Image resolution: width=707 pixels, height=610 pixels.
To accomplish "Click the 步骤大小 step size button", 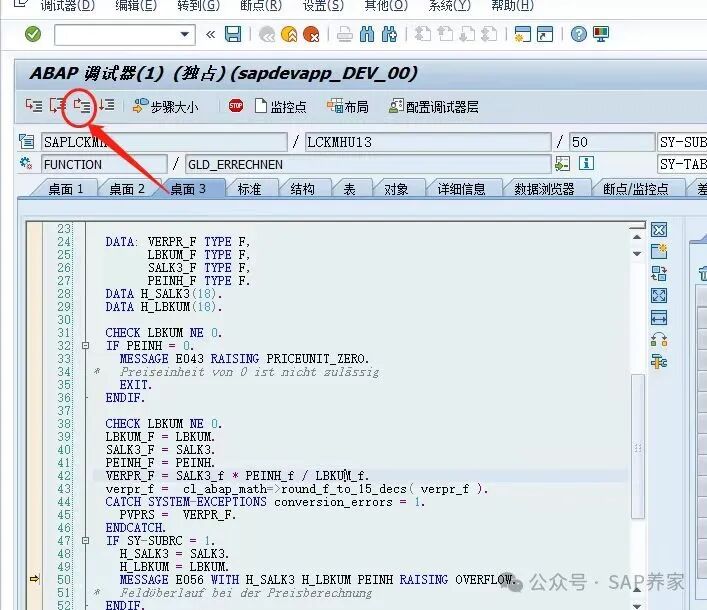I will pos(165,107).
